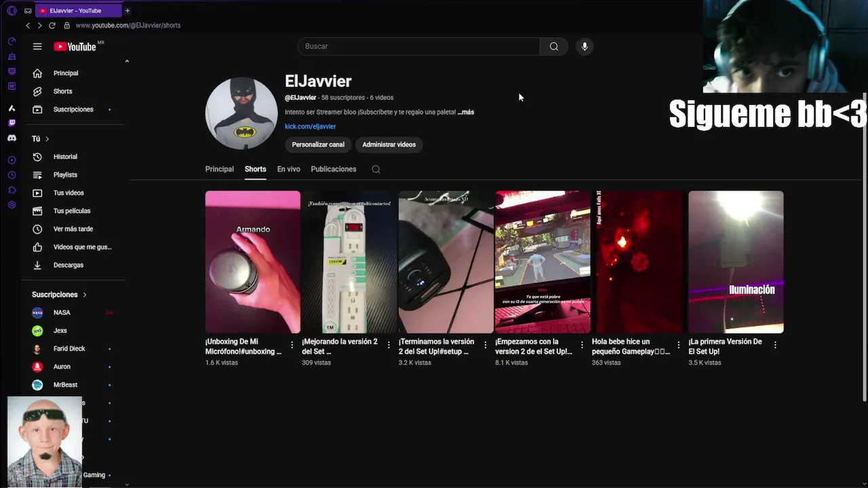Image resolution: width=868 pixels, height=488 pixels.
Task: Open the GTA gameplay monitor short thumbnail
Action: coord(542,262)
